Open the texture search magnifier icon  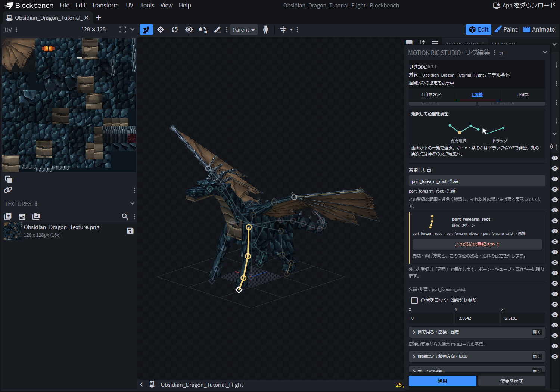coord(125,216)
